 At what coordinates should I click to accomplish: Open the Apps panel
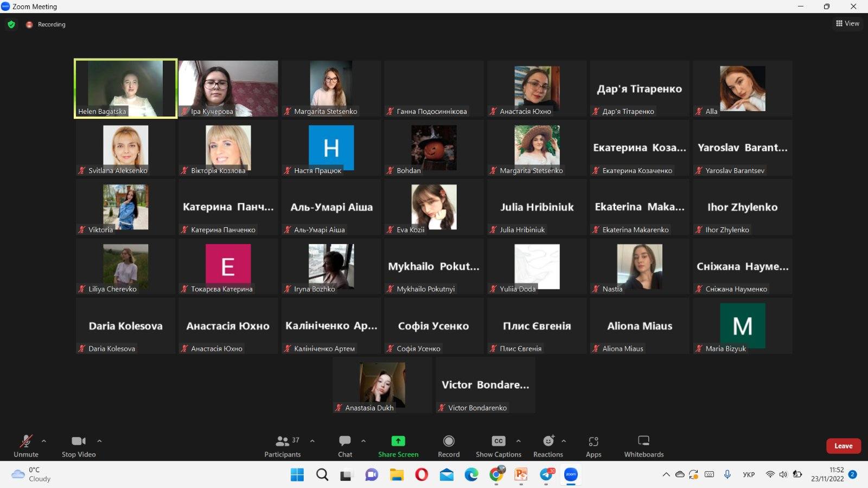[593, 446]
